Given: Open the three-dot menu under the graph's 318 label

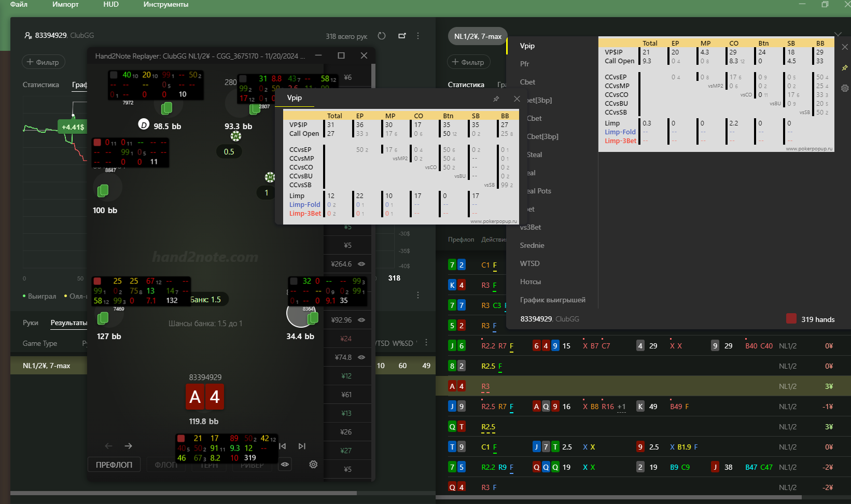Looking at the screenshot, I should pos(418,295).
